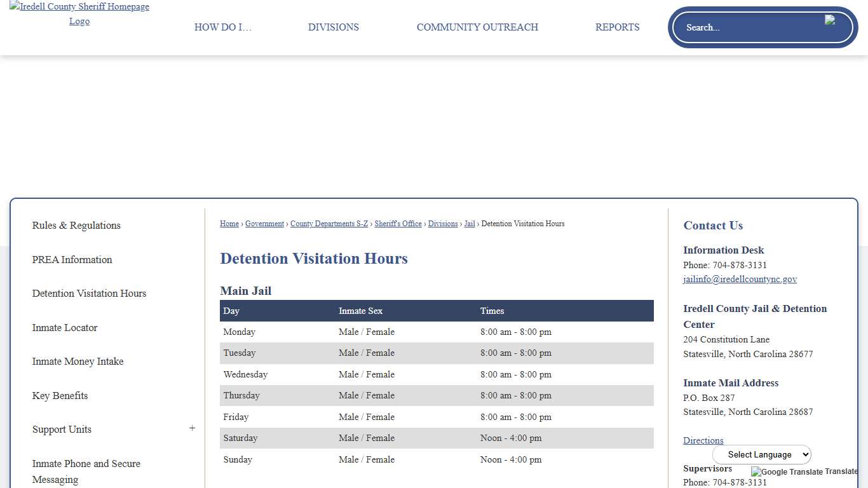Viewport: 868px width, 488px height.
Task: Open the Directions link
Action: [703, 440]
